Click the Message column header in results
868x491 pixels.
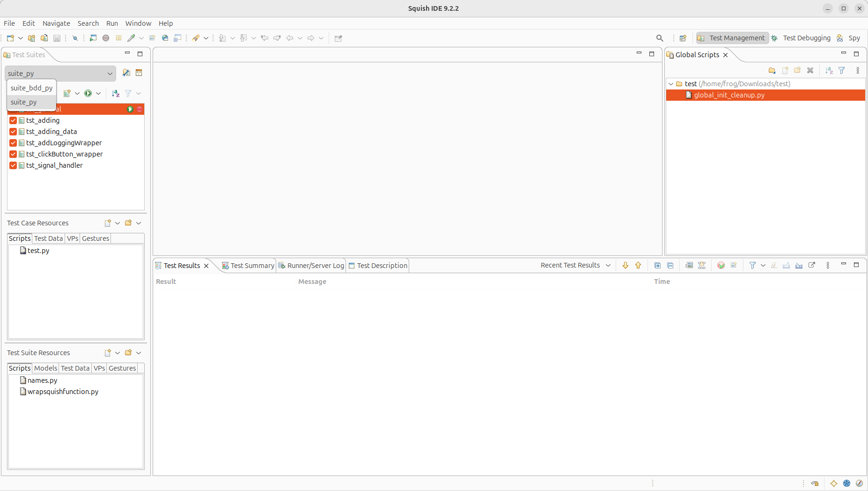click(x=312, y=282)
